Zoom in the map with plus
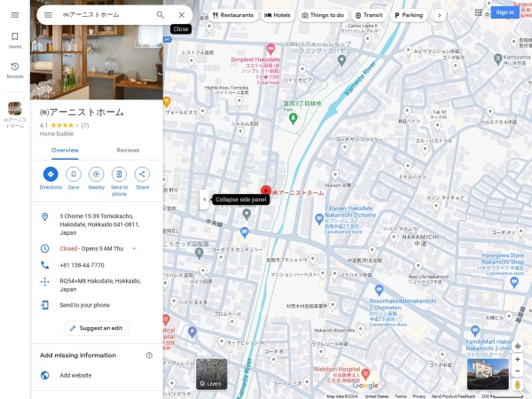The width and height of the screenshot is (532, 399). click(x=518, y=359)
